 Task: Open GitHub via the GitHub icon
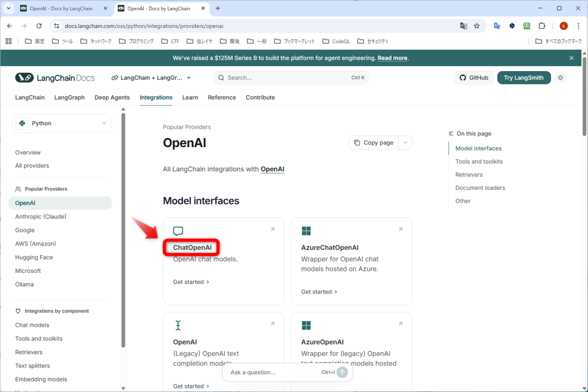(462, 78)
